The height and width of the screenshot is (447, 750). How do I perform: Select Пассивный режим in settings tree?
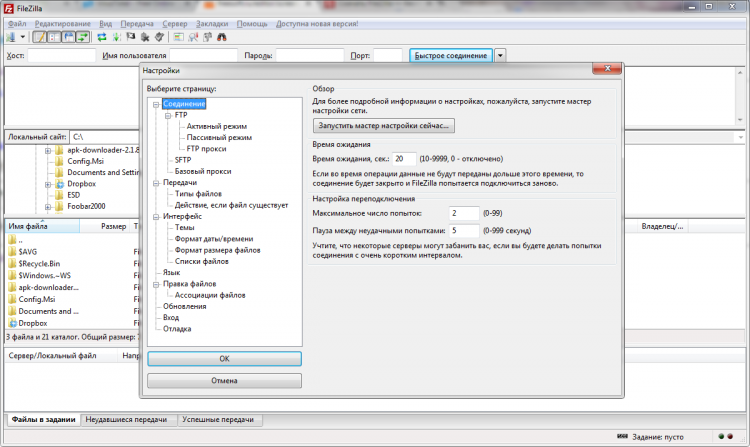click(x=219, y=138)
